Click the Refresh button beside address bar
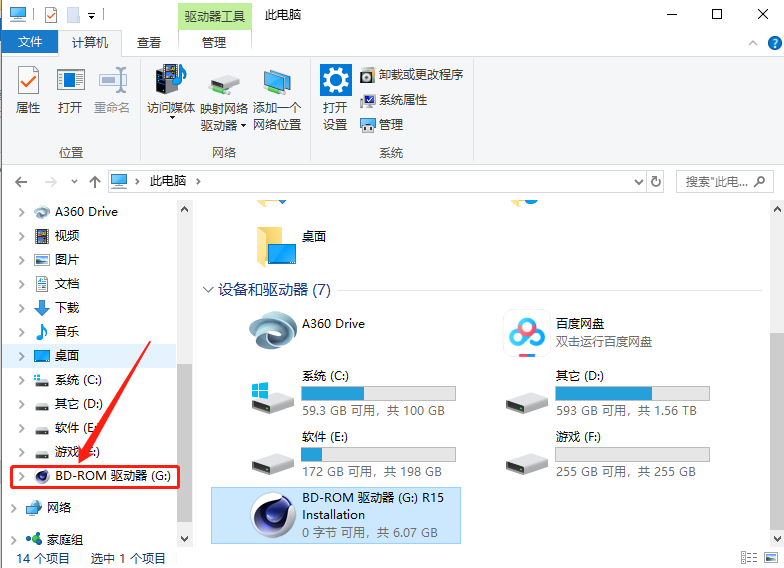 click(656, 182)
